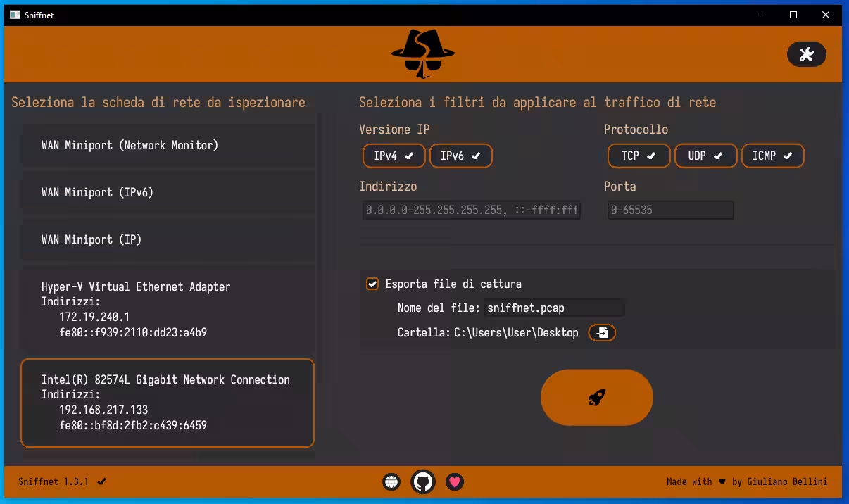Select Hyper-V Virtual Ethernet Adapter
Image resolution: width=849 pixels, height=504 pixels.
(x=168, y=309)
